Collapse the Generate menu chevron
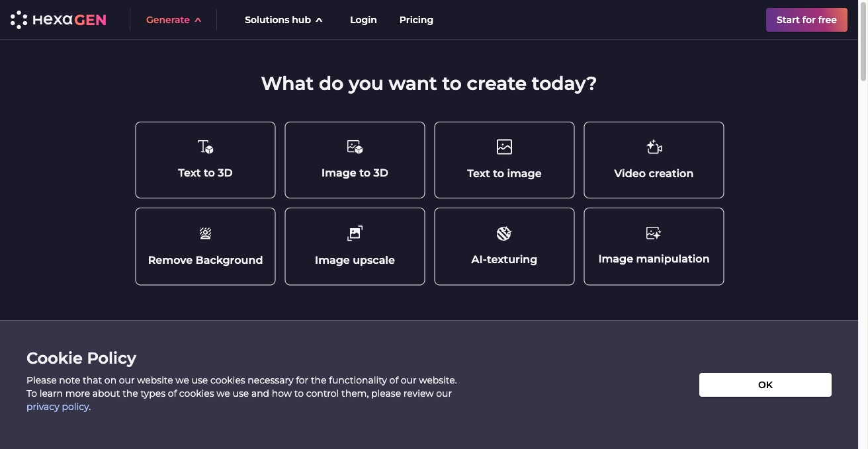Screen dimensions: 868x449 pyautogui.click(x=198, y=20)
